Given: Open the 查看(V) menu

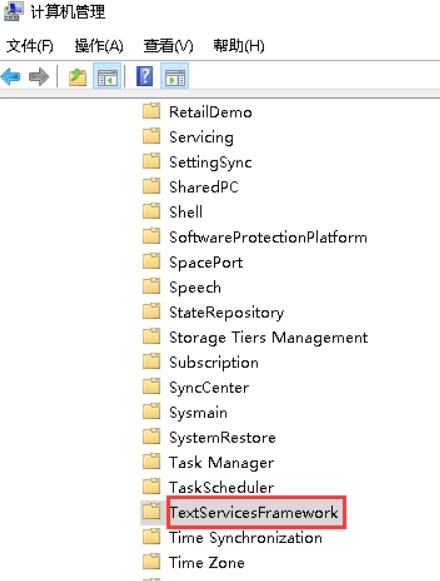Looking at the screenshot, I should tap(168, 46).
